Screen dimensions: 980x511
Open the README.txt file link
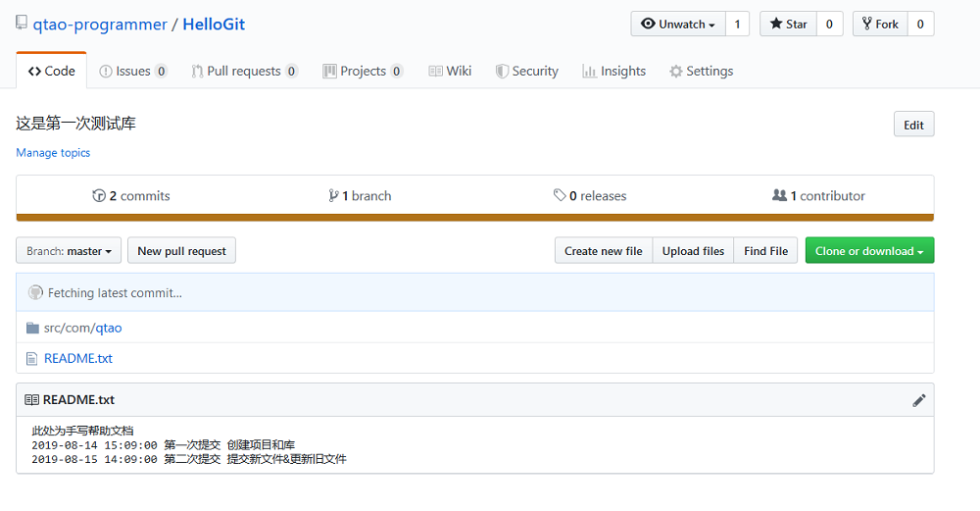(x=78, y=358)
